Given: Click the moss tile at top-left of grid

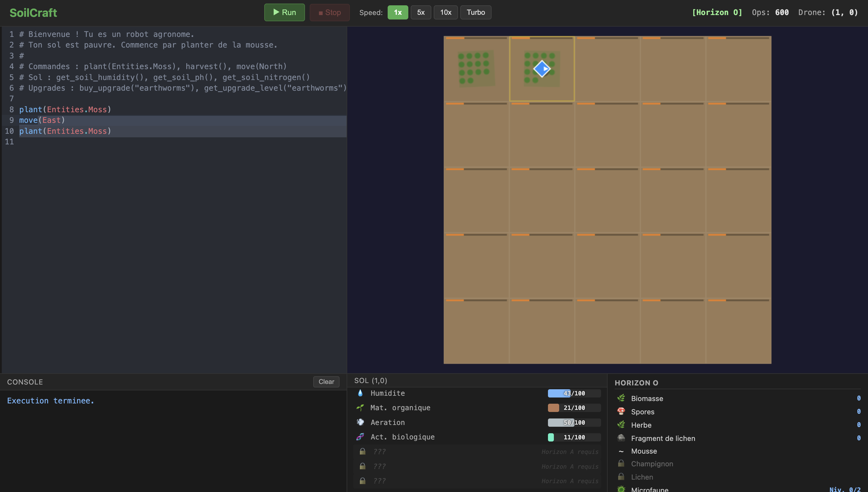Looking at the screenshot, I should point(476,69).
